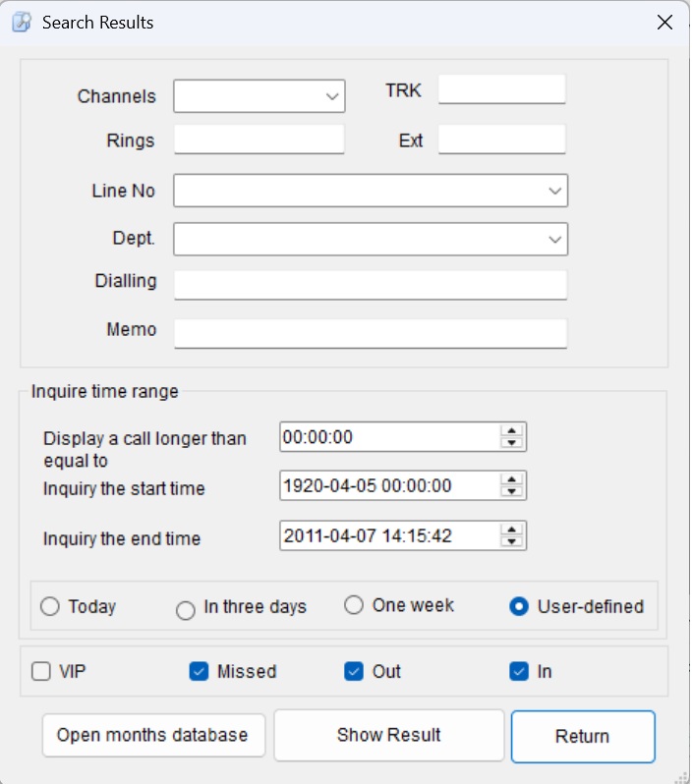The height and width of the screenshot is (784, 692).
Task: Decrease the inquiry start time value
Action: coord(511,491)
